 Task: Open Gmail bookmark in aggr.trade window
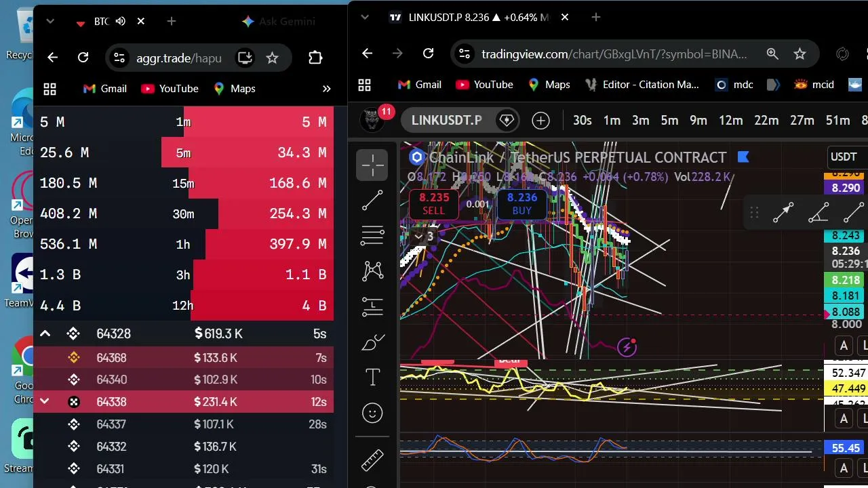104,89
